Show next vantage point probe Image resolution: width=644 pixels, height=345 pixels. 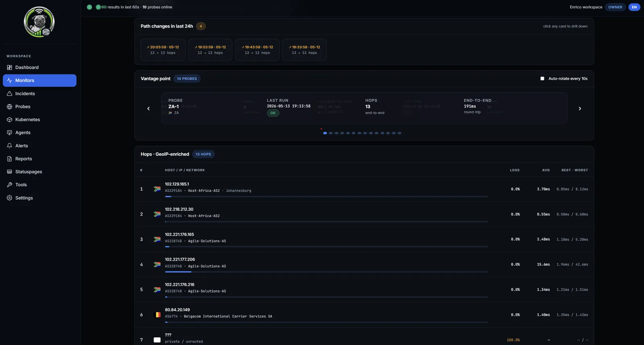click(580, 109)
